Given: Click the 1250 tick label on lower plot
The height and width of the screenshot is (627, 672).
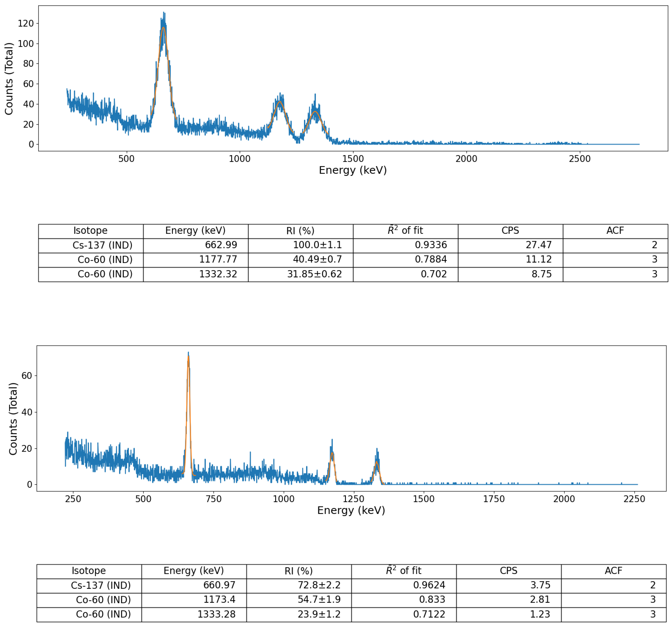Looking at the screenshot, I should [x=354, y=499].
